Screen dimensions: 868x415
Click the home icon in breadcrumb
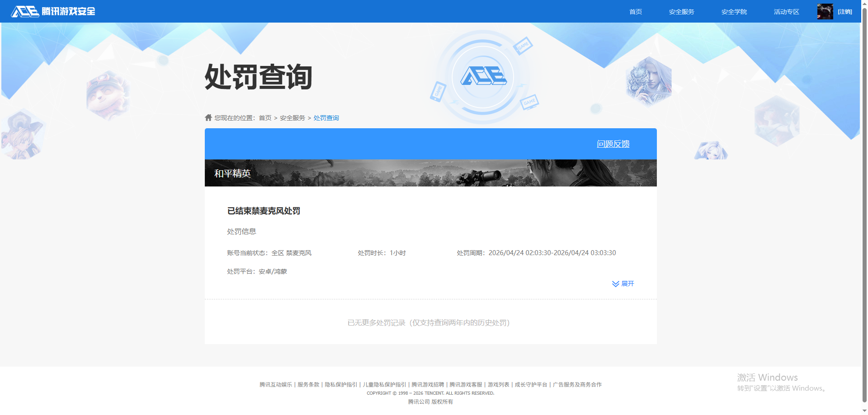click(x=208, y=117)
